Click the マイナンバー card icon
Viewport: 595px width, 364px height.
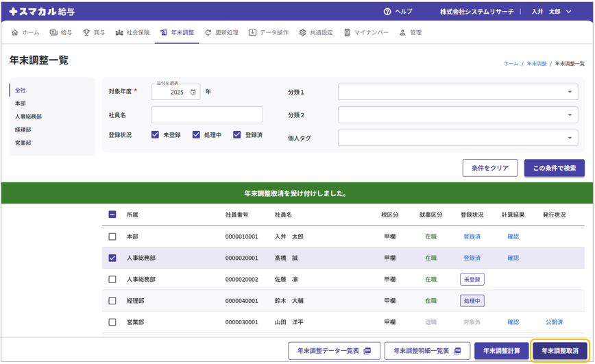point(347,32)
